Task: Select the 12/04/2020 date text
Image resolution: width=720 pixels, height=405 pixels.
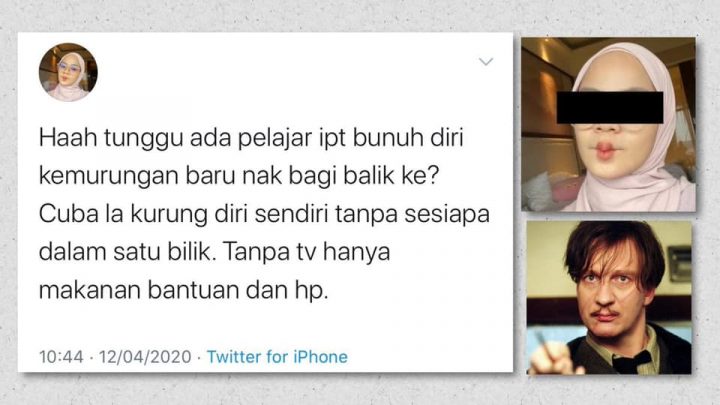Action: tap(145, 357)
